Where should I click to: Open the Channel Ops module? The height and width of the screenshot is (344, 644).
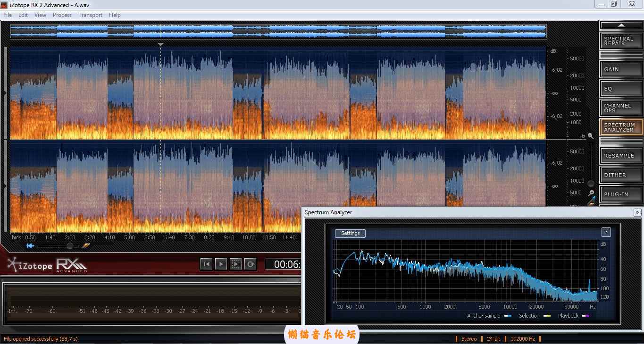click(x=621, y=108)
